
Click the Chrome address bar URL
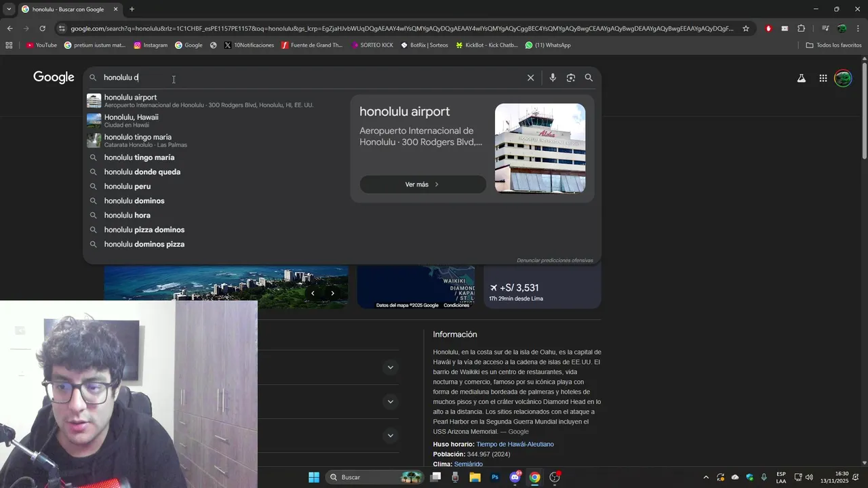pyautogui.click(x=401, y=28)
